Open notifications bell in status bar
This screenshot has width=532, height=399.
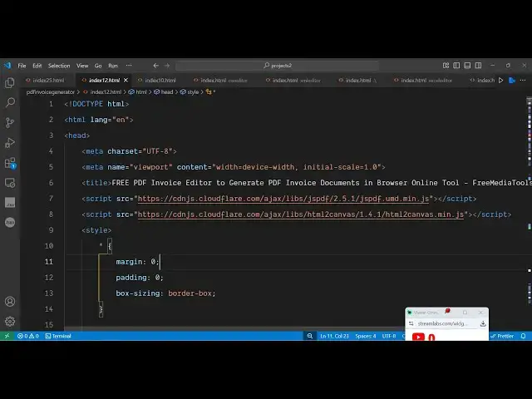pos(523,336)
